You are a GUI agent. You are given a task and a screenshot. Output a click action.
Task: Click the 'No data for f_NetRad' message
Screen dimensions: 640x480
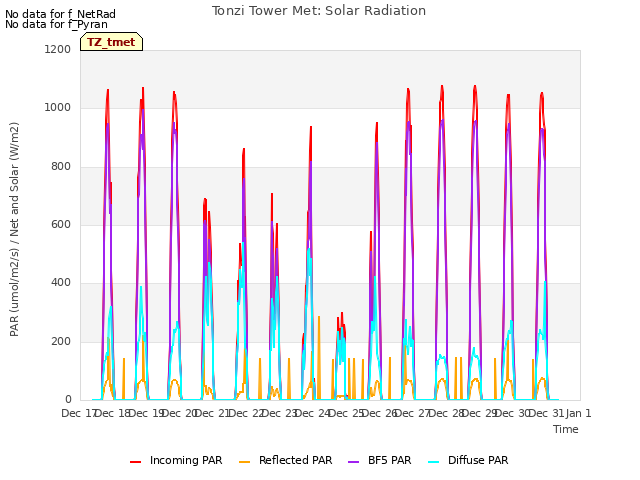(x=60, y=14)
